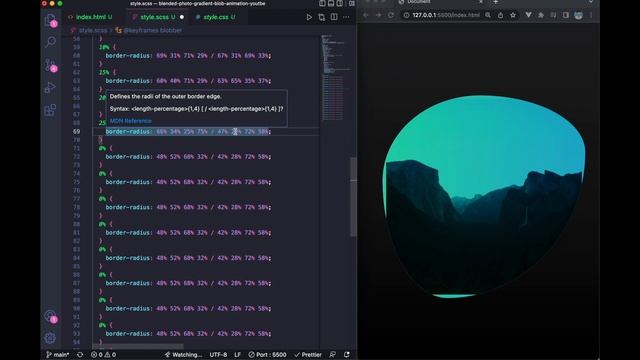The image size is (640, 360).
Task: Click the unsaved dot on the style.scss tab
Action: click(x=182, y=17)
